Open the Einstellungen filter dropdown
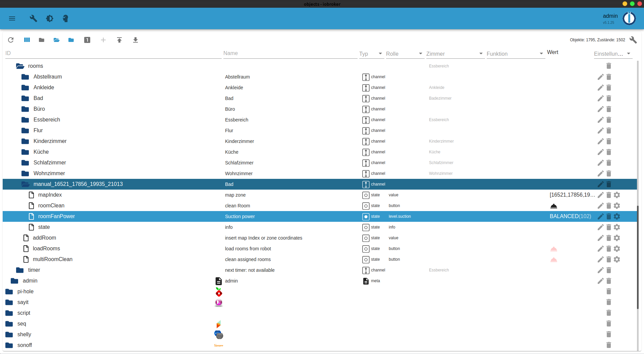644x354 pixels. [x=613, y=54]
